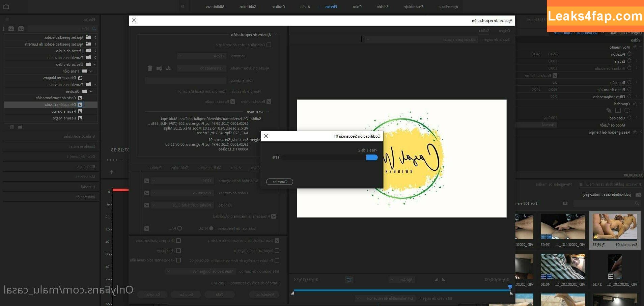The image size is (644, 306).
Task: Open the Efectos panel hamburger menu
Action: point(7,20)
